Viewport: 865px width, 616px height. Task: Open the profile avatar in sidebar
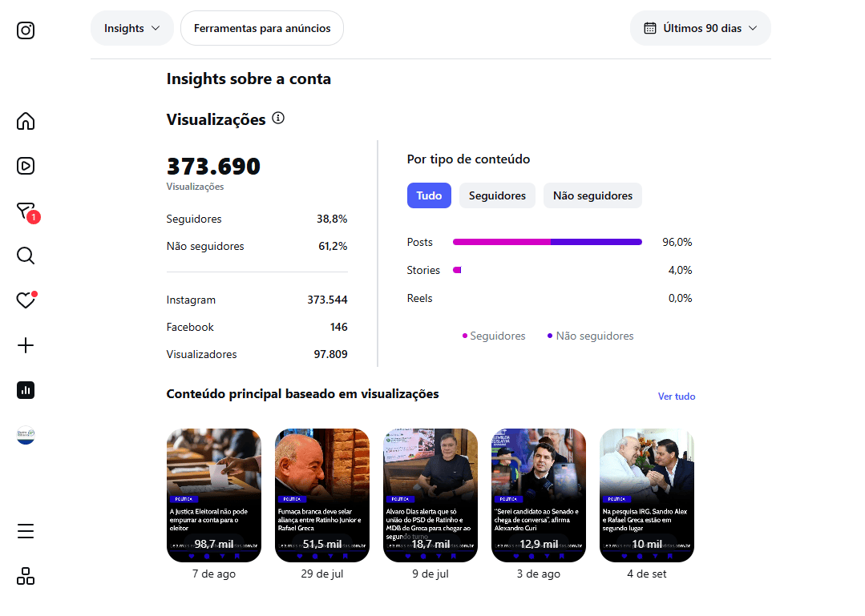pos(26,435)
